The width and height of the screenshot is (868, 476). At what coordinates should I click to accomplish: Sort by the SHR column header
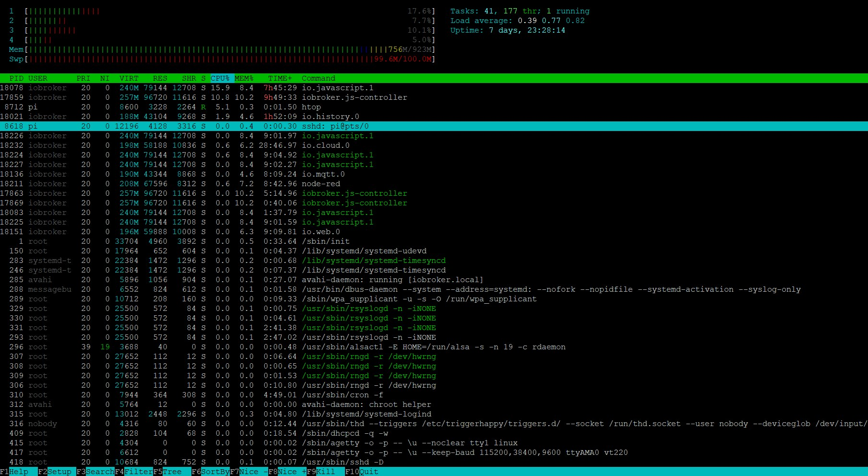(x=189, y=78)
